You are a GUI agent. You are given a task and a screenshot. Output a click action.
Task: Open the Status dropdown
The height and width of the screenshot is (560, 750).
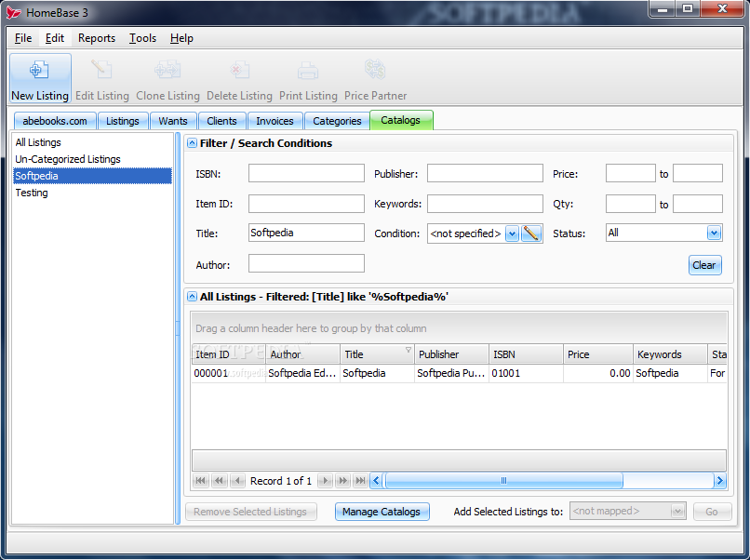click(x=714, y=233)
